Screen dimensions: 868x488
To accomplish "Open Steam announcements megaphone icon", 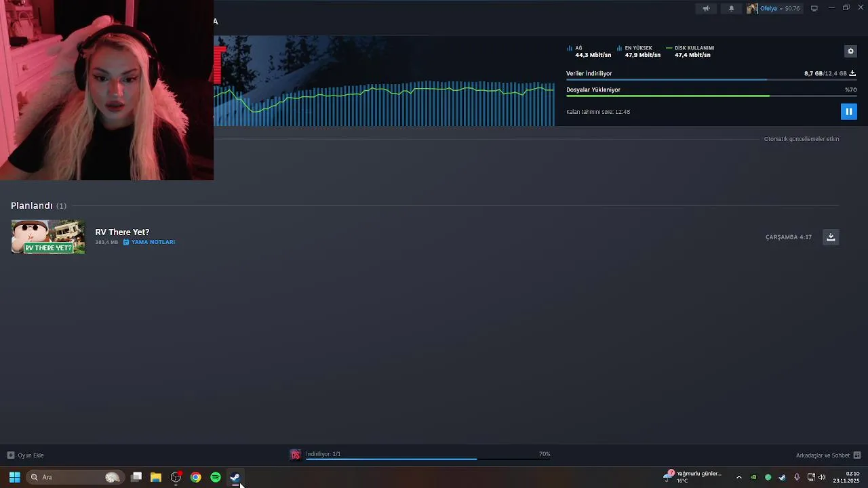I will coord(706,8).
